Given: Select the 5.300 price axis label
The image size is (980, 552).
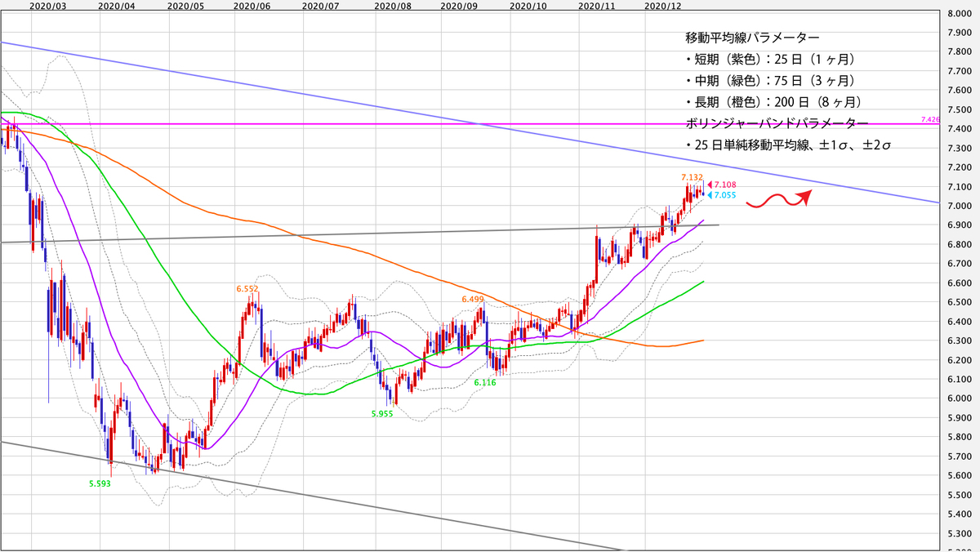Looking at the screenshot, I should pyautogui.click(x=960, y=533).
